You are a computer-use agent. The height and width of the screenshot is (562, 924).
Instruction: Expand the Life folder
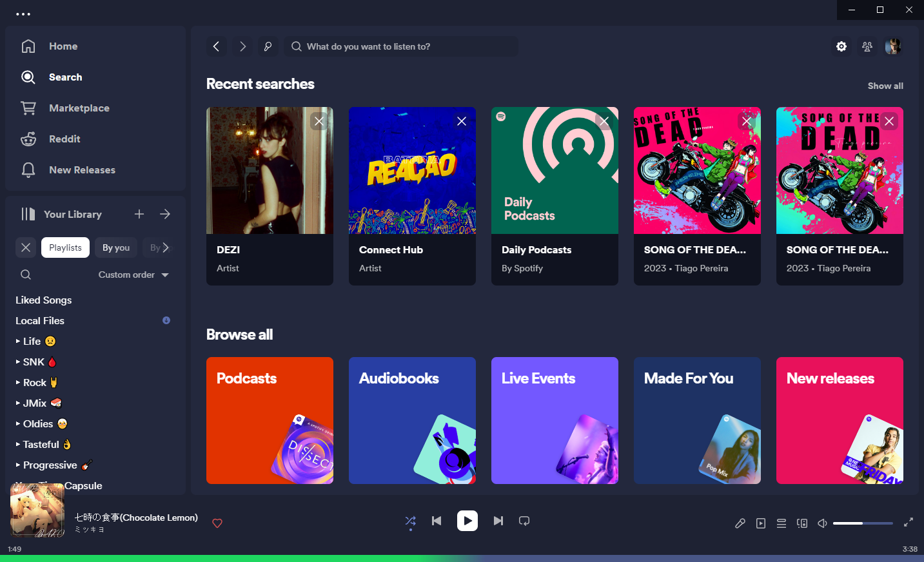tap(18, 341)
